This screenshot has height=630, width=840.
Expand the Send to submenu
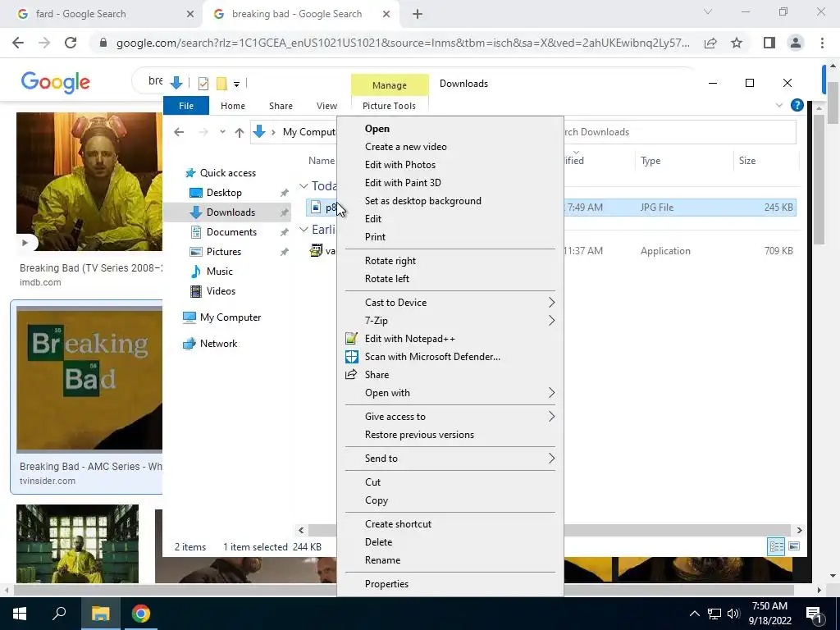click(551, 458)
